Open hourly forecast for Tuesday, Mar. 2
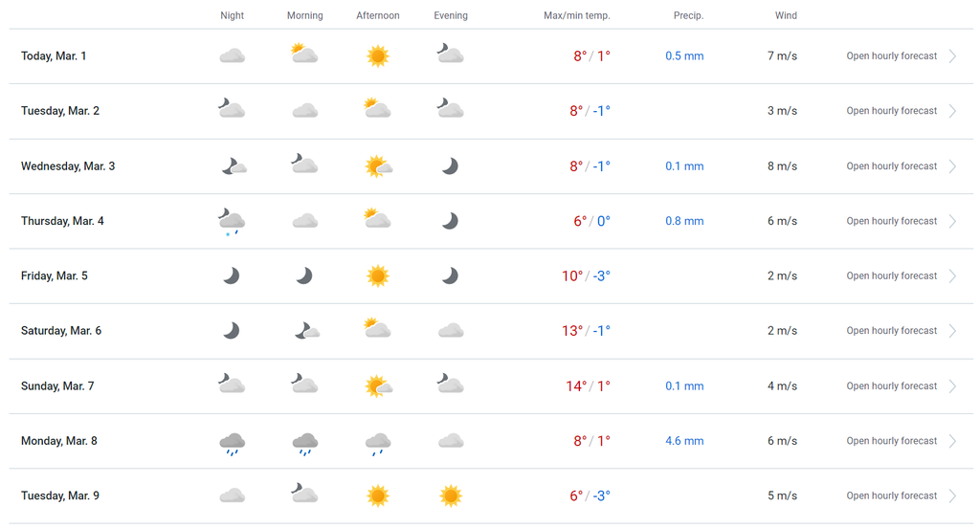 pyautogui.click(x=891, y=111)
